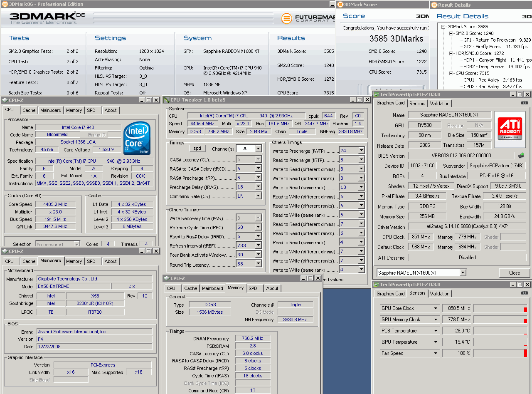Screen dimensions: 532x394
Task: Open title icon of CPU-Z window showing Processor info
Action: [x=5, y=100]
